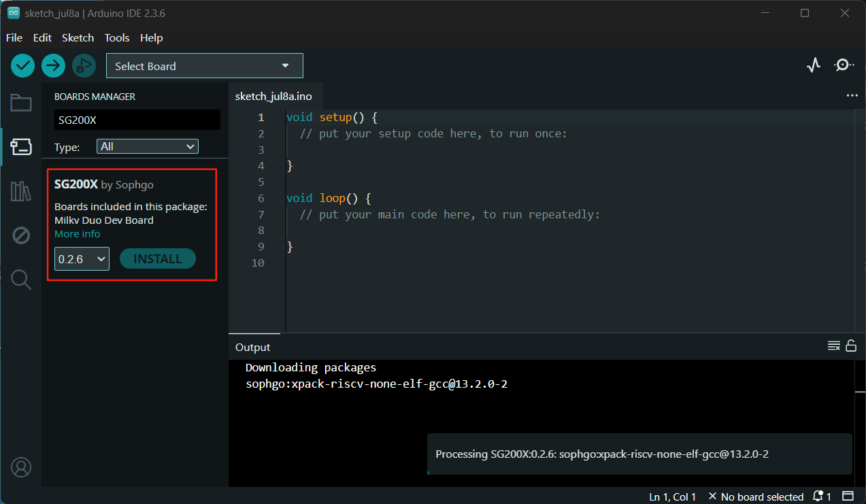
Task: Click 'No board selected' in status bar
Action: click(x=756, y=497)
